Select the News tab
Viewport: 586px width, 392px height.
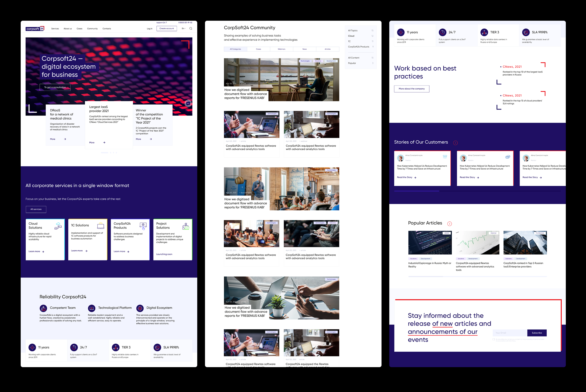[305, 49]
